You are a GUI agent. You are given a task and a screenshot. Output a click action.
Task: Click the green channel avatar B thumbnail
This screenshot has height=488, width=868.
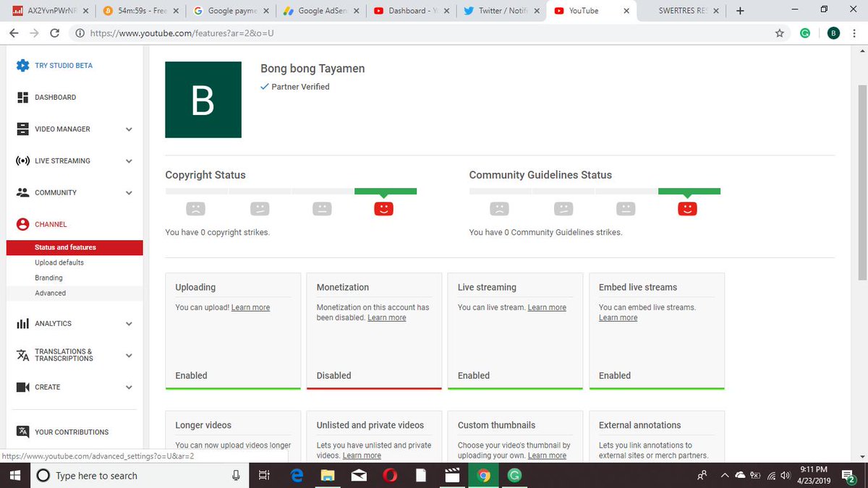203,100
